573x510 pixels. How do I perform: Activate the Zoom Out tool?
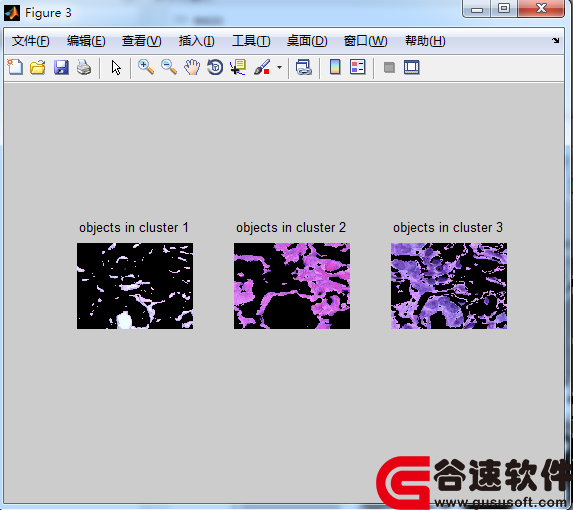click(169, 68)
